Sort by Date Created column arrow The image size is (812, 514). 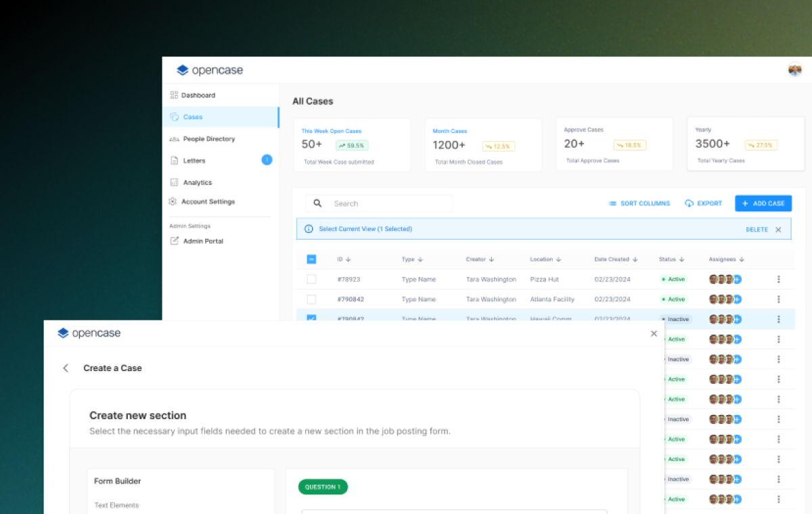pyautogui.click(x=635, y=259)
